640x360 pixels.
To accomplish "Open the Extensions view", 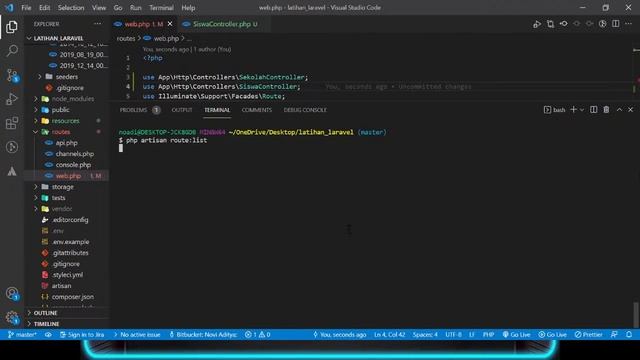I will pyautogui.click(x=12, y=123).
